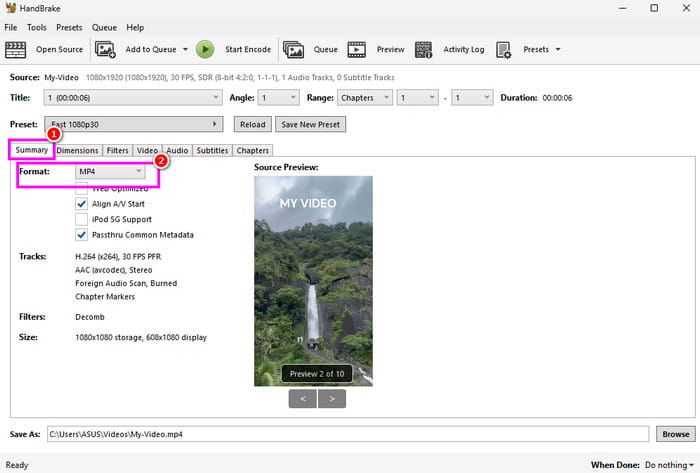700x473 pixels.
Task: Open the Presets menu
Action: pos(69,28)
